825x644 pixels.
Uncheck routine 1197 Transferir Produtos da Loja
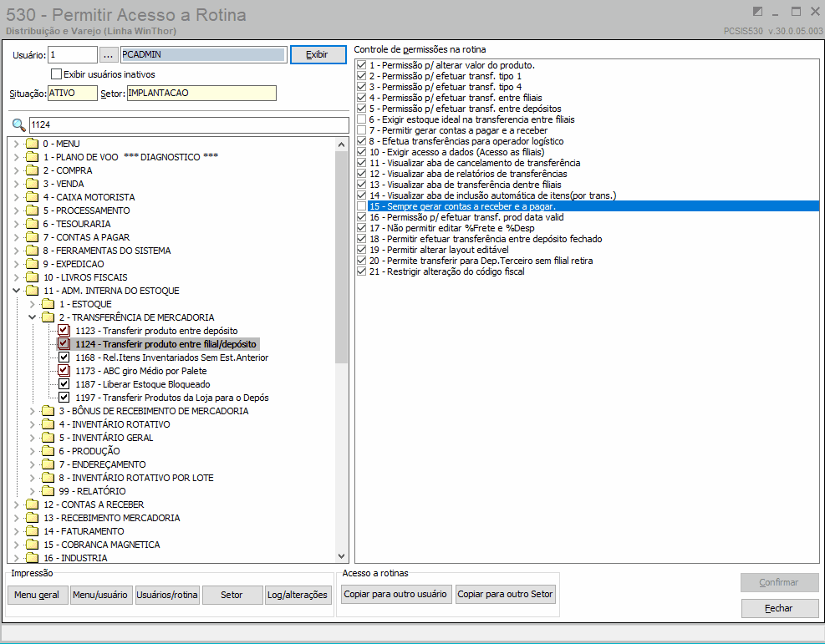click(64, 398)
